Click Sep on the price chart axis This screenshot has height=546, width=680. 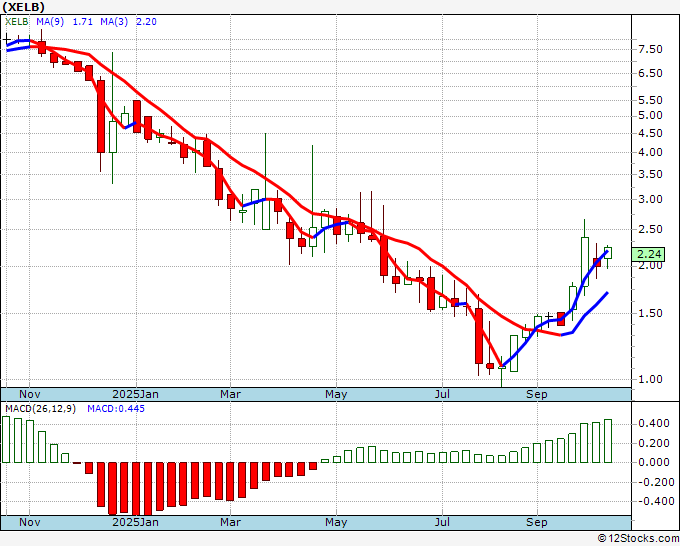point(537,394)
